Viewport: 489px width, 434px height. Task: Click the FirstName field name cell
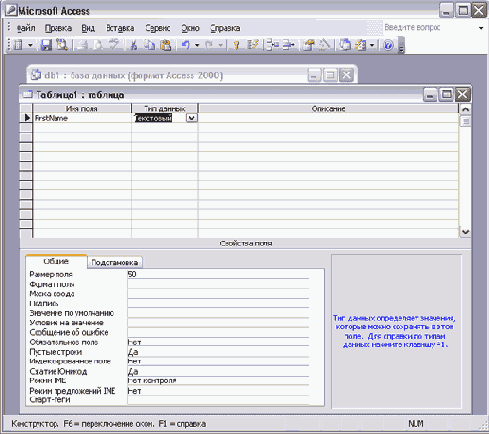(82, 118)
